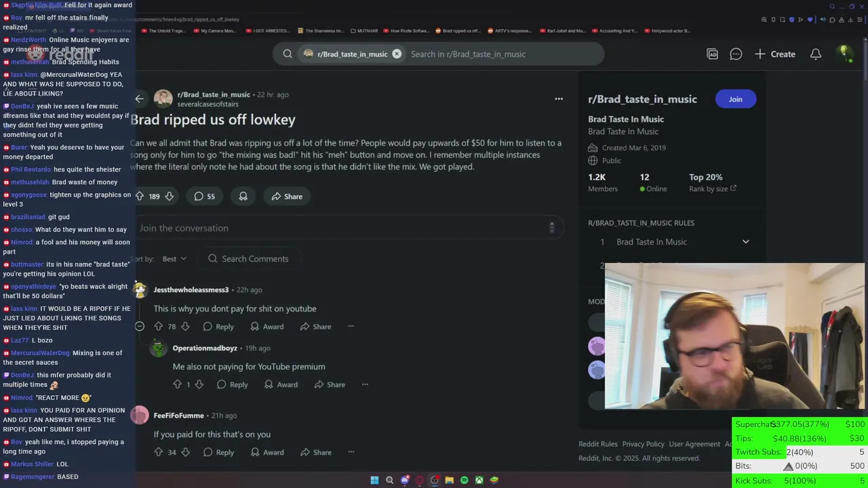Open more options on FeeFiFoFumme's comment
868x488 pixels.
351,452
